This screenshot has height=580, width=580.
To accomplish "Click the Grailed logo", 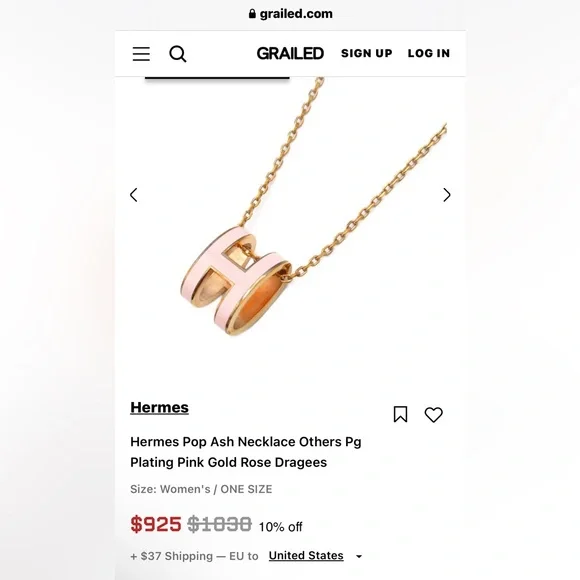I will point(290,53).
